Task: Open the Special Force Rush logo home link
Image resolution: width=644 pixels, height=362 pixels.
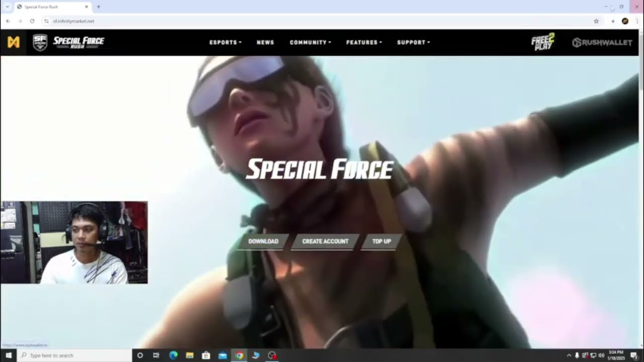Action: [68, 42]
